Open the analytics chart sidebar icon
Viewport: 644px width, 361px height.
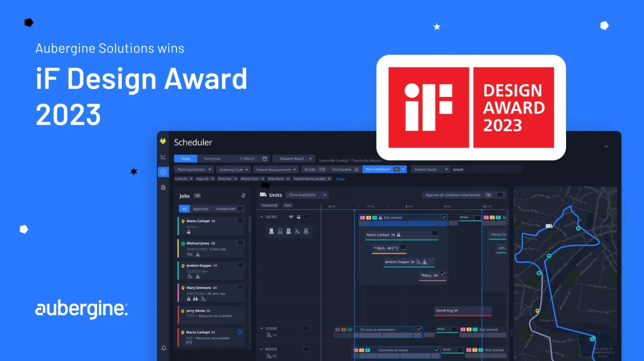point(163,157)
